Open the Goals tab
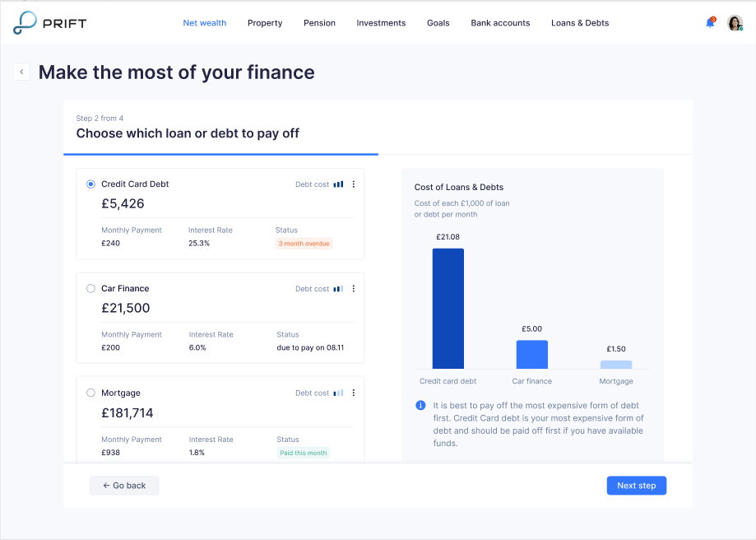Screen dimensions: 756x540 tap(438, 23)
